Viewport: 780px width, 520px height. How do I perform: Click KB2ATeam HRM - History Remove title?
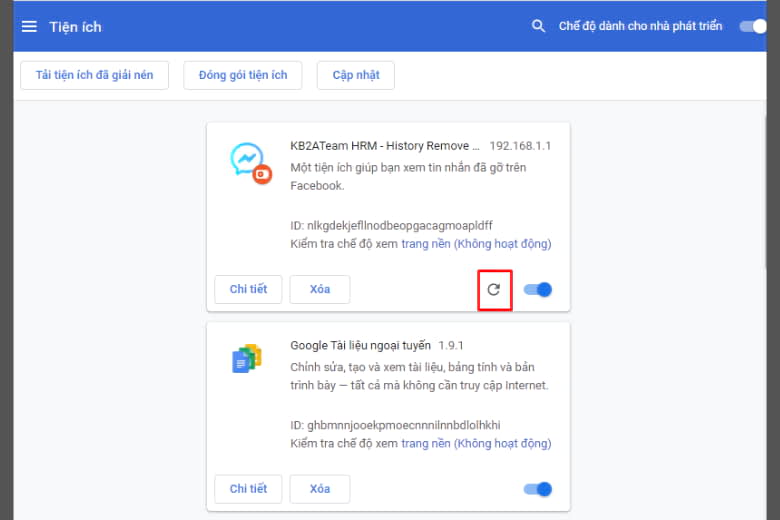pyautogui.click(x=385, y=146)
